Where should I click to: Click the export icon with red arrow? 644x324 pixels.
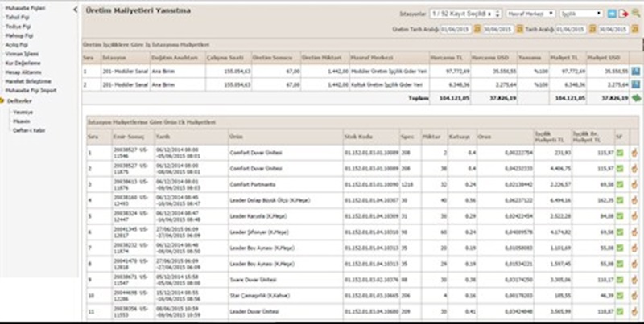pyautogui.click(x=624, y=14)
